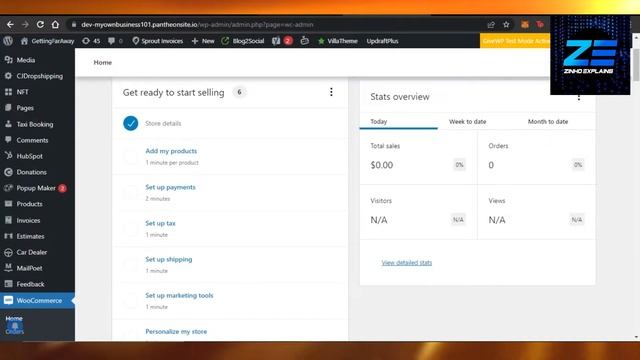Click the robot icon in admin bar
The image size is (640, 360).
304,41
